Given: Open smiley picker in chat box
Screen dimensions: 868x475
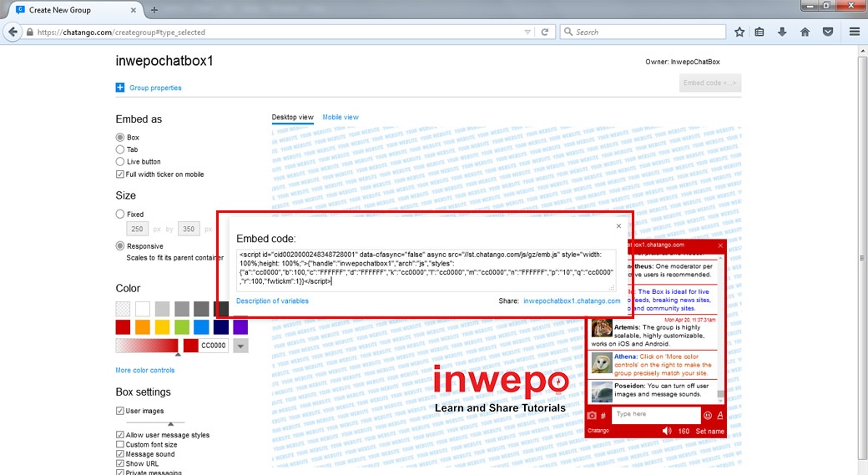Looking at the screenshot, I should click(x=708, y=415).
